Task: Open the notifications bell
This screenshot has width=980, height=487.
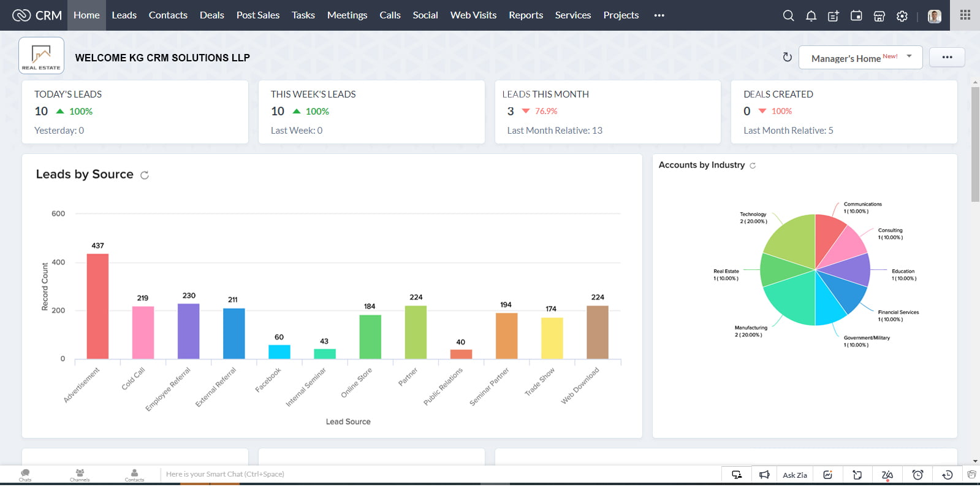Action: coord(811,15)
